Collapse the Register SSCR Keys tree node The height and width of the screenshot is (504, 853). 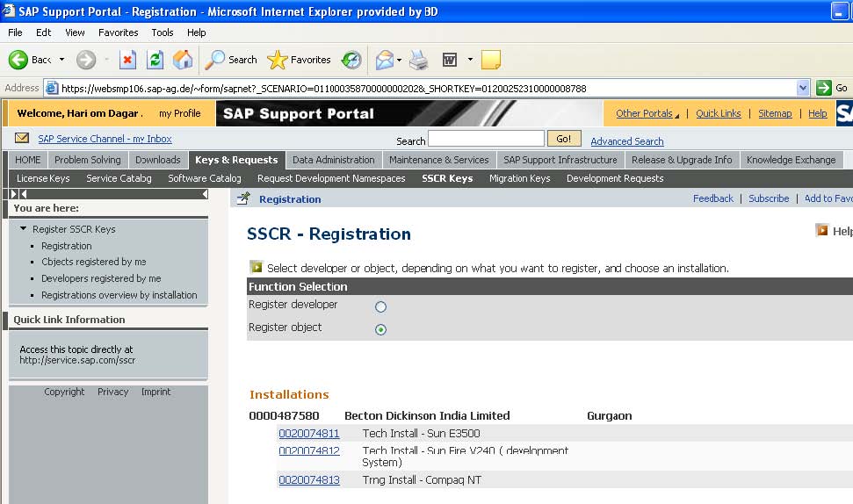23,229
